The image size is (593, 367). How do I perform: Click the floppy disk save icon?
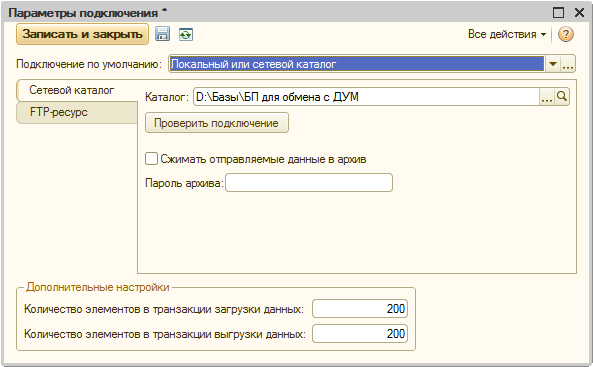point(163,34)
